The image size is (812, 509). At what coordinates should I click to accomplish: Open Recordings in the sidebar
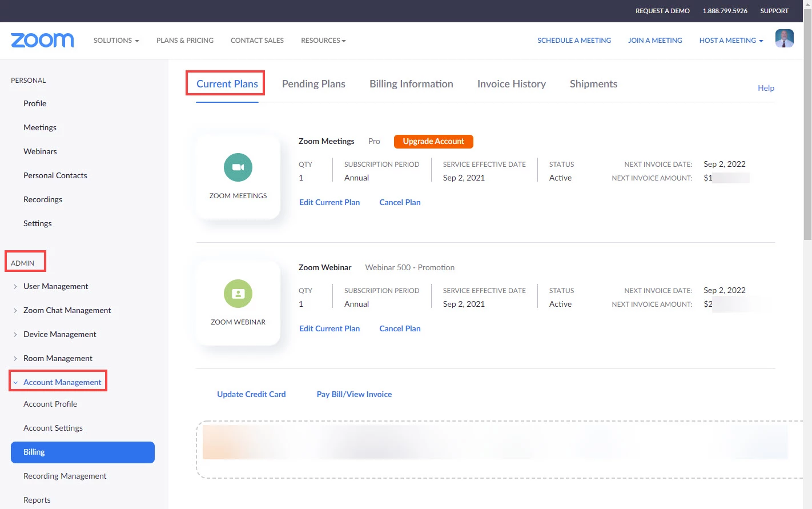43,199
